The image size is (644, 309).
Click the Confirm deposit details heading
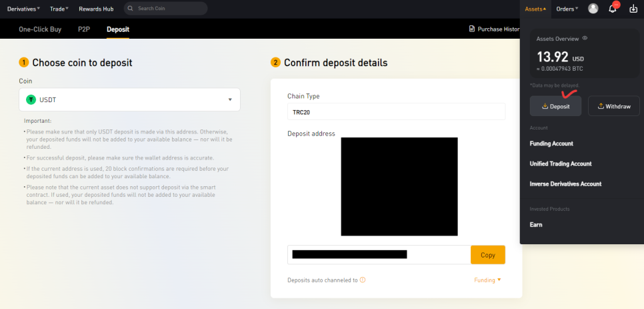[335, 63]
